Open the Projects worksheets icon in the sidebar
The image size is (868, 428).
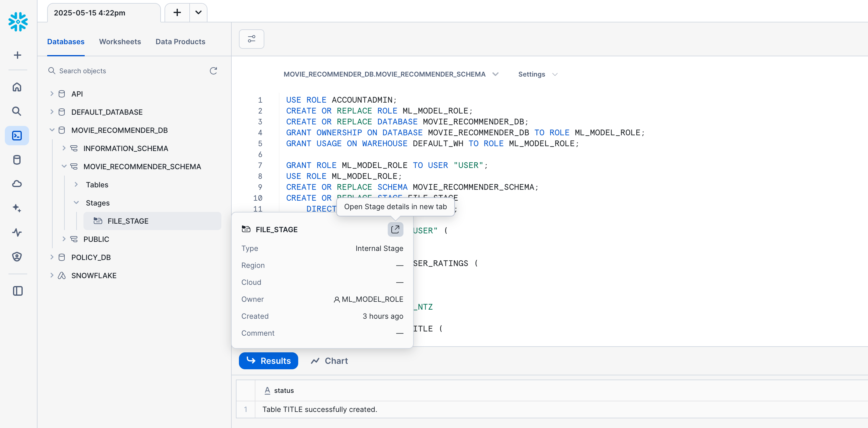coord(17,135)
